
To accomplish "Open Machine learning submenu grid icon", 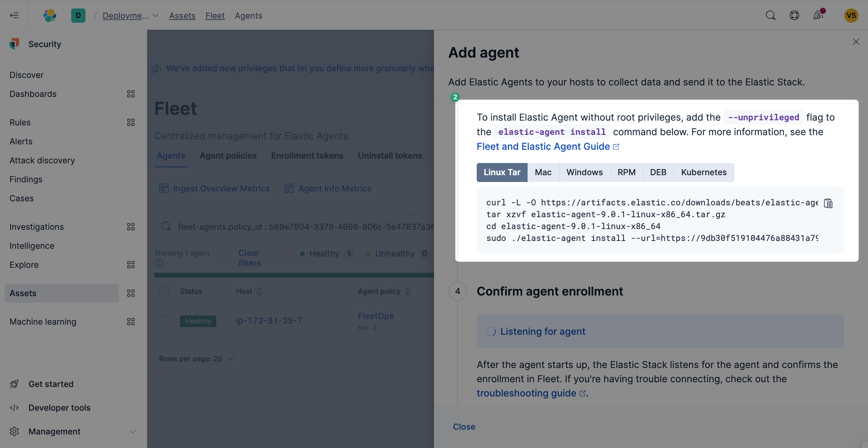I will point(131,322).
